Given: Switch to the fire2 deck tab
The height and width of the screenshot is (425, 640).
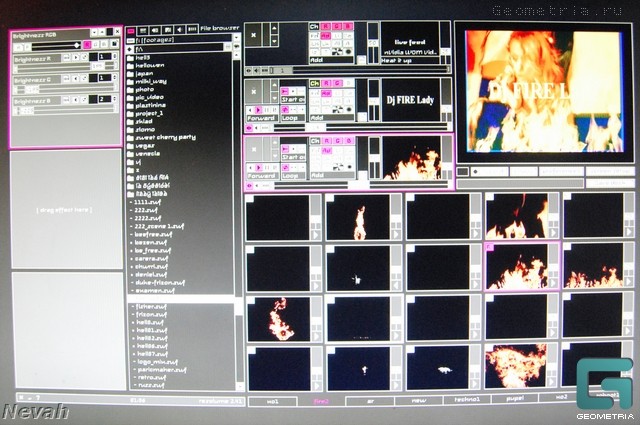Looking at the screenshot, I should [321, 401].
